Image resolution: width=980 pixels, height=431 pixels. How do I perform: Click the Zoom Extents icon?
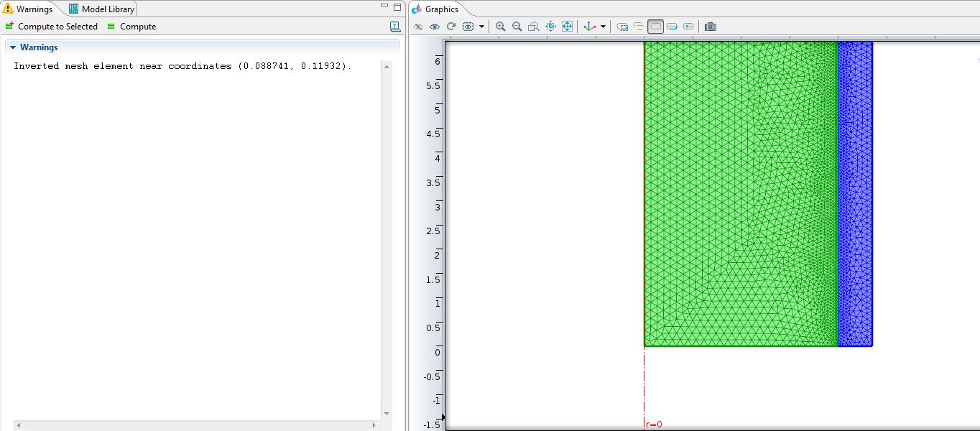click(x=567, y=27)
